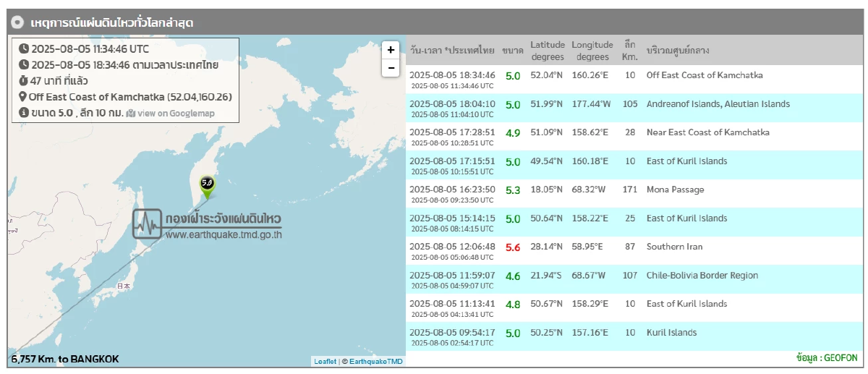This screenshot has height=374, width=868.
Task: Click the red 5.6 magnitude value
Action: point(513,247)
